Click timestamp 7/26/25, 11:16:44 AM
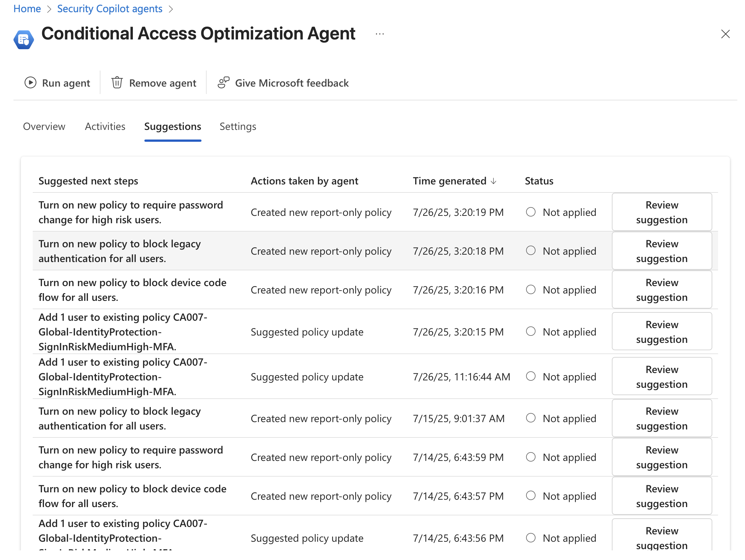The width and height of the screenshot is (745, 560). click(x=462, y=377)
